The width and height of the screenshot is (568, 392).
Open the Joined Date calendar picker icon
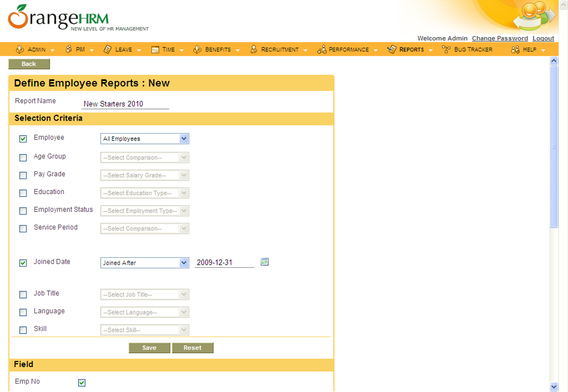(x=264, y=262)
